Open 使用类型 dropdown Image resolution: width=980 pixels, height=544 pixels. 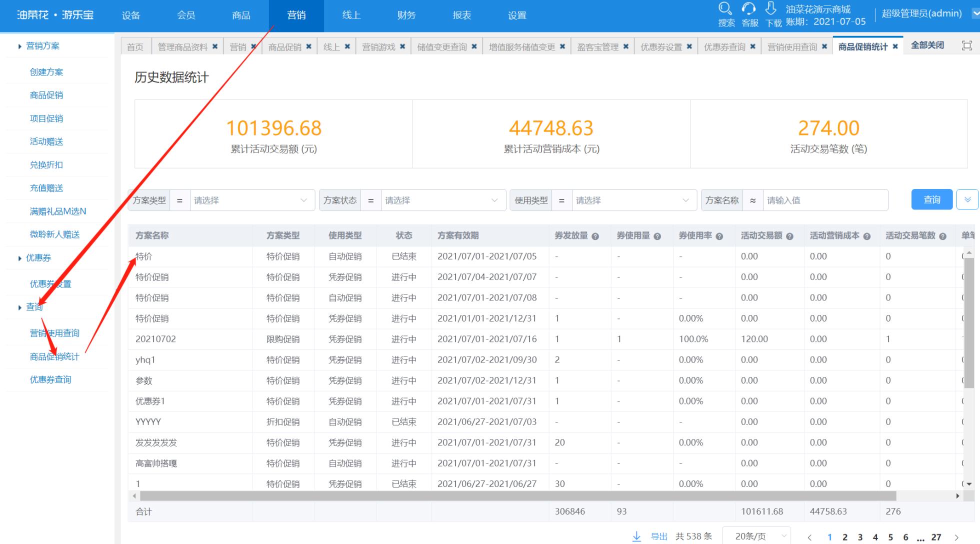(634, 200)
